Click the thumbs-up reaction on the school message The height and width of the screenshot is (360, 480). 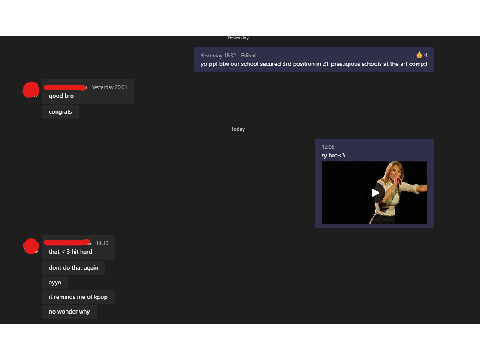419,55
